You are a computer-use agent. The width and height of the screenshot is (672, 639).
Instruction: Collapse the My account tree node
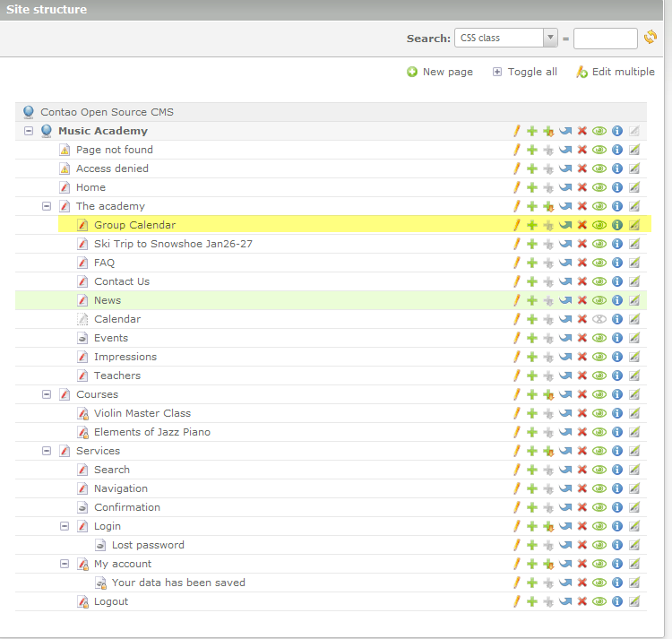[65, 564]
